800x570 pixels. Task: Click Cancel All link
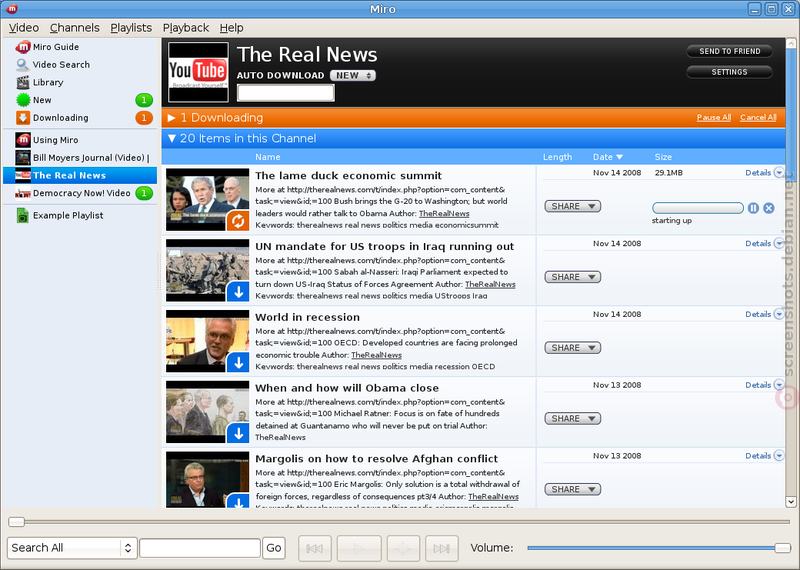pos(758,117)
